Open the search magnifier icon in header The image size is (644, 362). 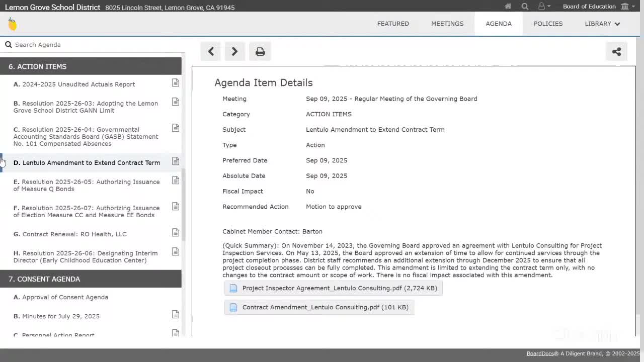click(x=525, y=7)
